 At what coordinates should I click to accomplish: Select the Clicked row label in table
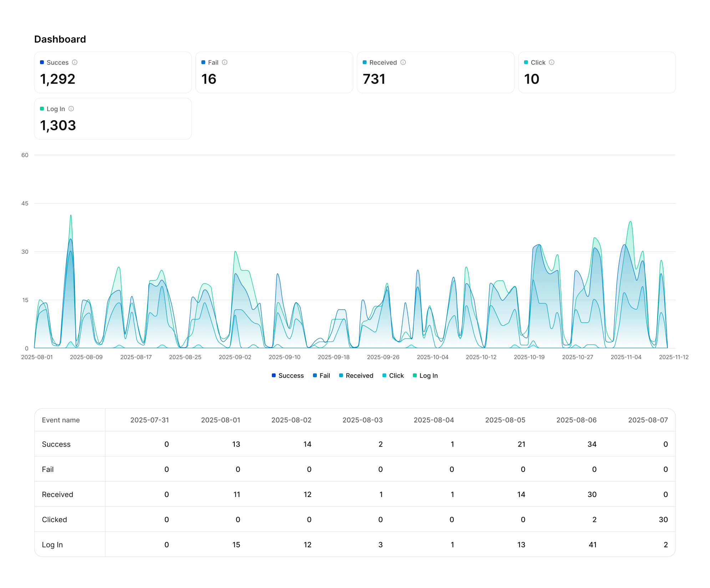55,520
